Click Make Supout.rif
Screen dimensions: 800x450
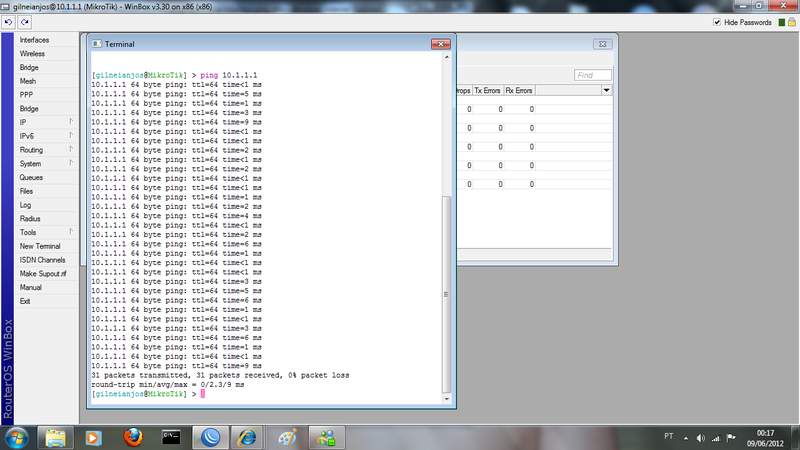(43, 273)
